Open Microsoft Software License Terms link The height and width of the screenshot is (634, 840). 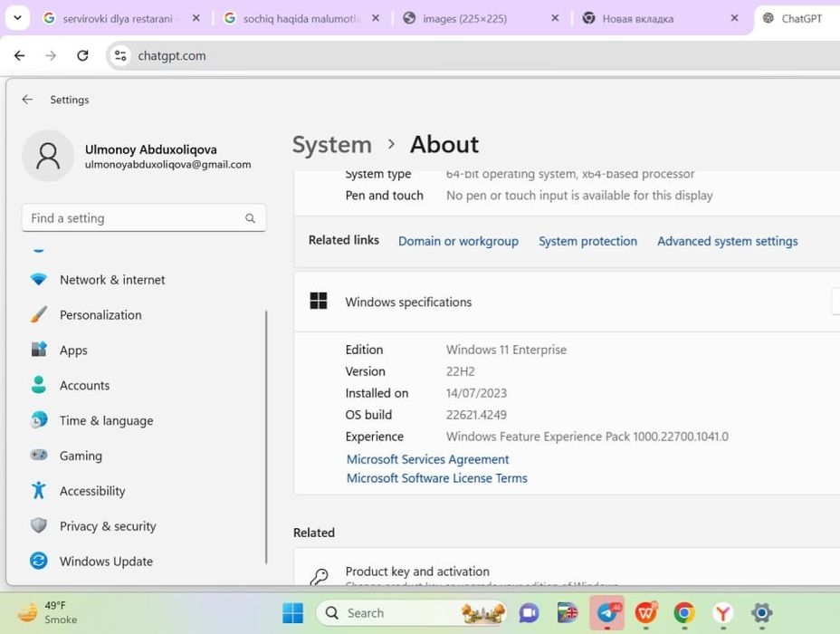(x=436, y=478)
